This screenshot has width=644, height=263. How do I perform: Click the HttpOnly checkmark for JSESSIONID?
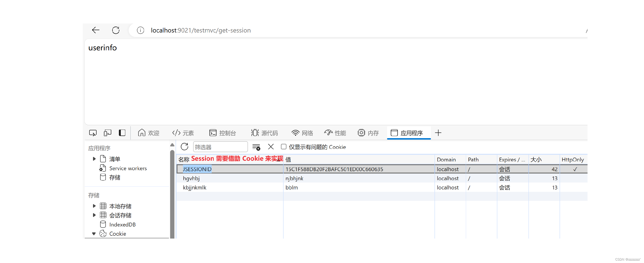pos(575,169)
